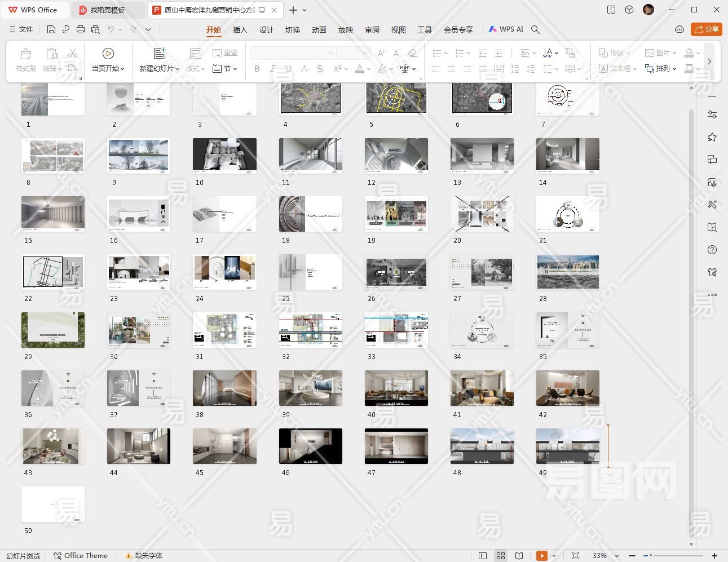Click the new slide icon
Image resolution: width=728 pixels, height=562 pixels.
tap(160, 54)
